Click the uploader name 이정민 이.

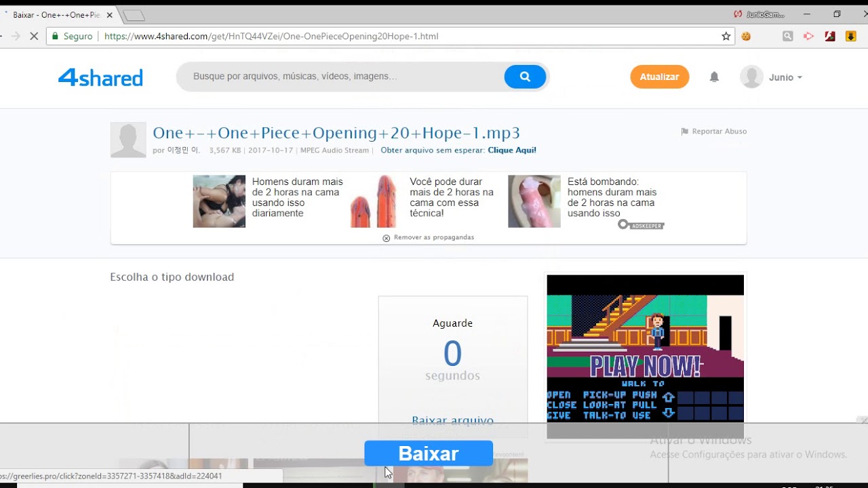(x=184, y=150)
